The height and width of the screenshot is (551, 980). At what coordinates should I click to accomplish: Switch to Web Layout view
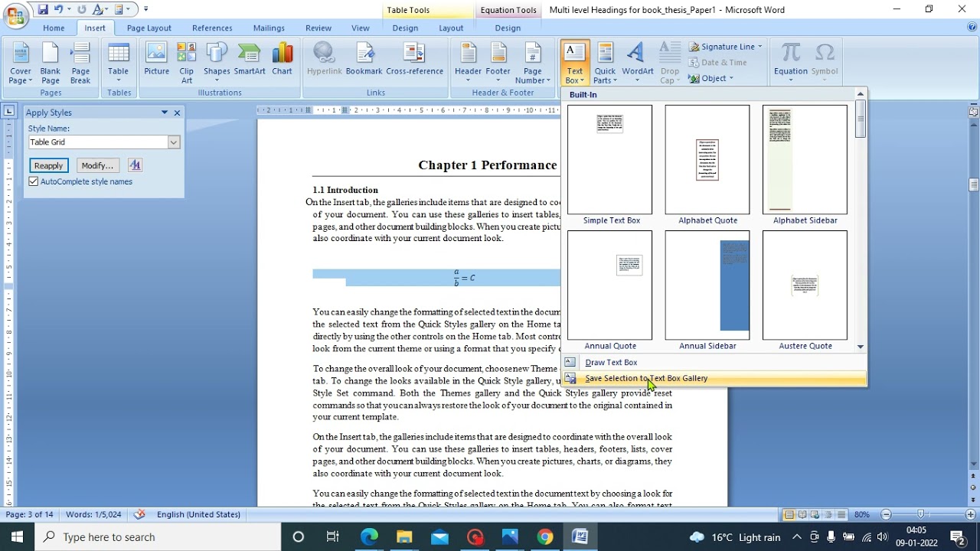(x=815, y=514)
